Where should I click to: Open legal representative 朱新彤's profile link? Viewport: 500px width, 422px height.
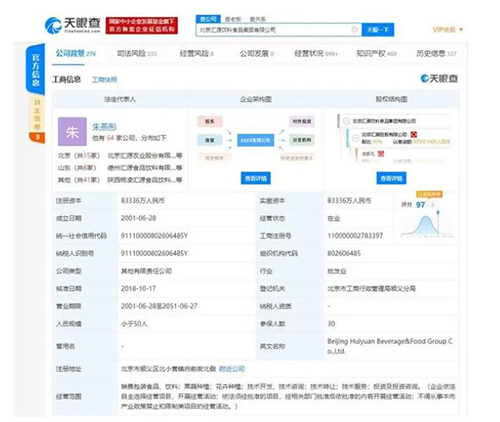[x=104, y=127]
